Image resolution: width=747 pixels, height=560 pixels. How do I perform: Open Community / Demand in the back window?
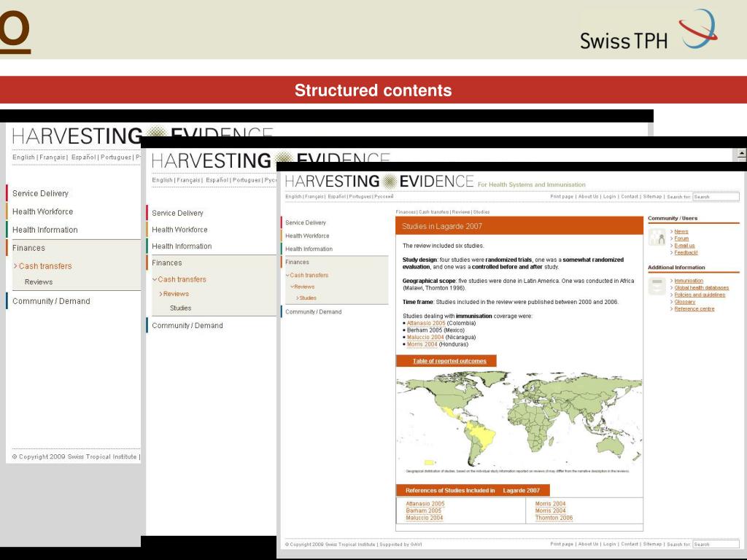tap(51, 301)
